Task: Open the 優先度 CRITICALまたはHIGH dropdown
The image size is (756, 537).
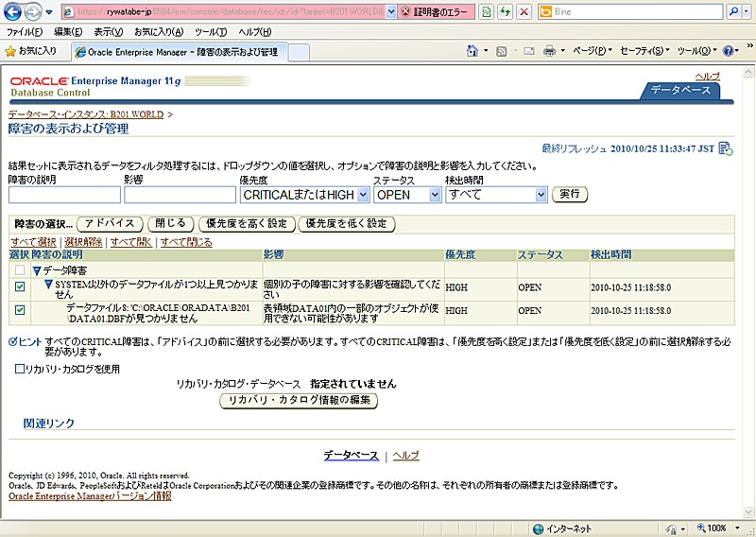Action: point(304,195)
